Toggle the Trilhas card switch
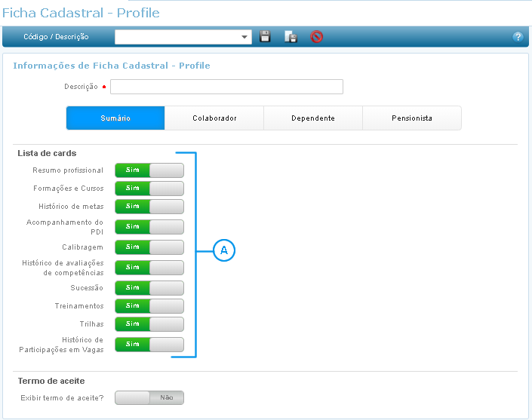The height and width of the screenshot is (420, 532). point(149,323)
